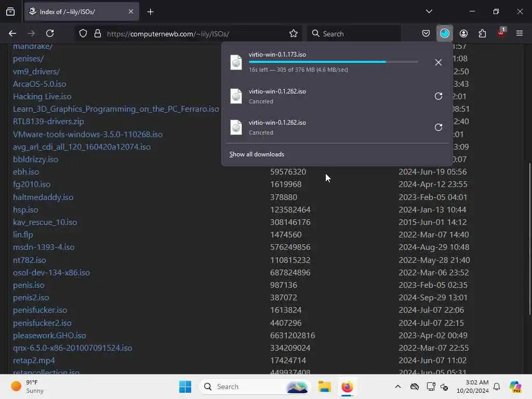The image size is (532, 399).
Task: Open the kav_rescue_10.iso link
Action: point(45,222)
